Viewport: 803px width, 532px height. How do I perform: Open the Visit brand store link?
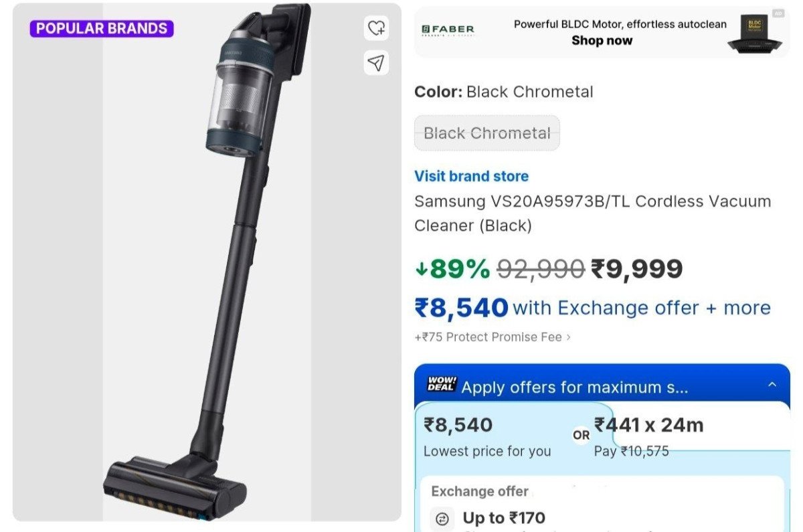coord(471,176)
